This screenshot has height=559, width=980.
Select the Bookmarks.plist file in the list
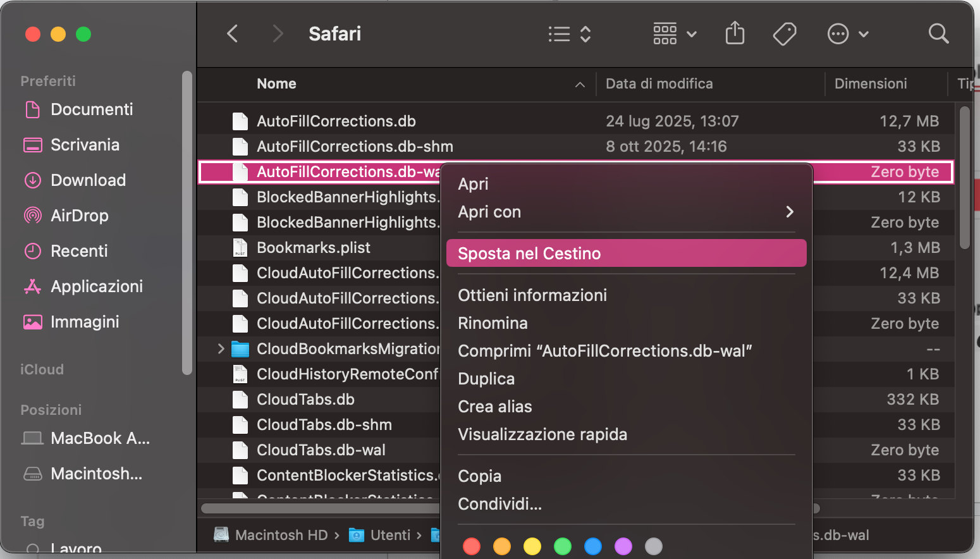(x=313, y=247)
